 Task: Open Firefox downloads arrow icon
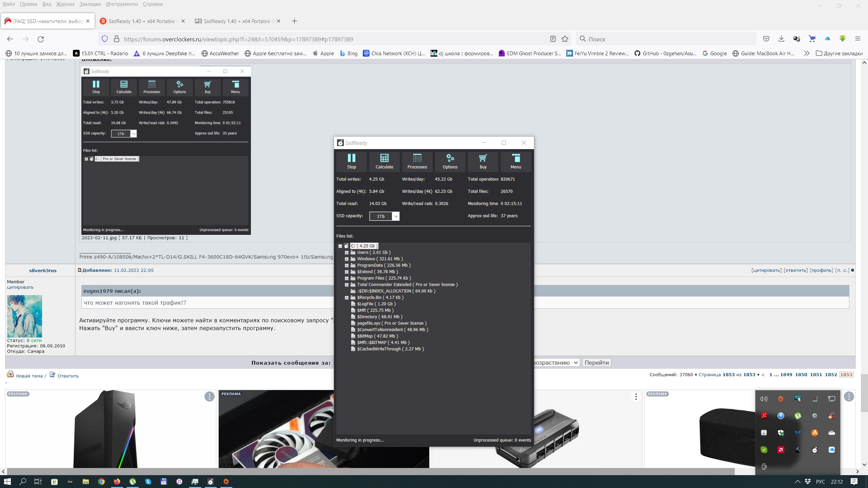(781, 39)
